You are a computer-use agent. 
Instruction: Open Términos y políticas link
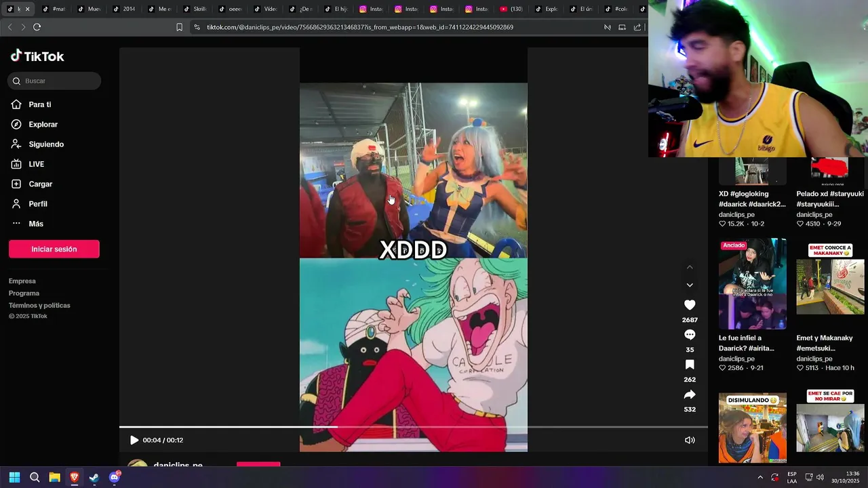click(39, 306)
